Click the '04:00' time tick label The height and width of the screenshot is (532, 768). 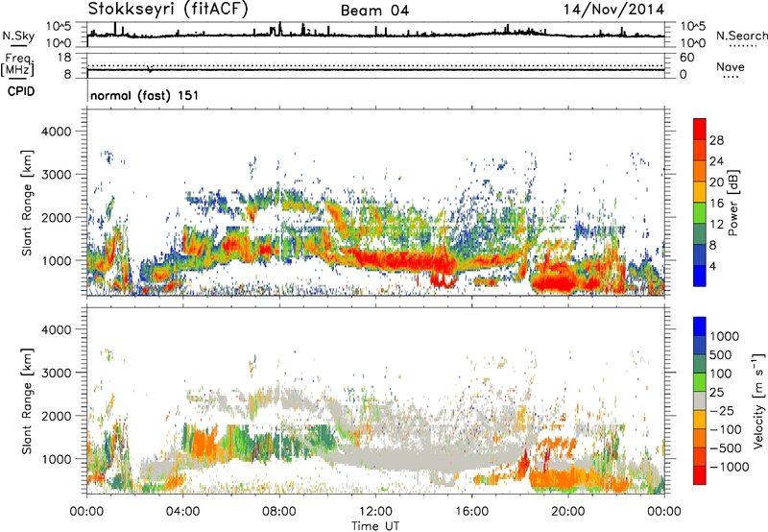(182, 512)
